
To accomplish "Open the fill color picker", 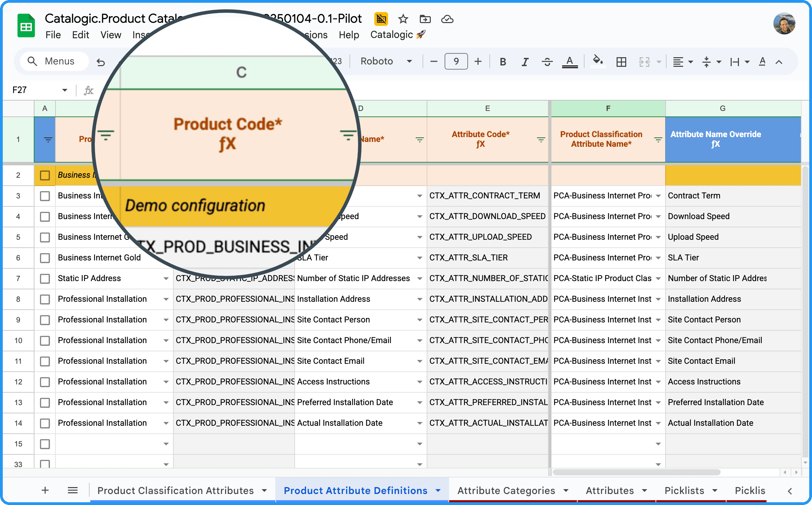I will point(598,61).
